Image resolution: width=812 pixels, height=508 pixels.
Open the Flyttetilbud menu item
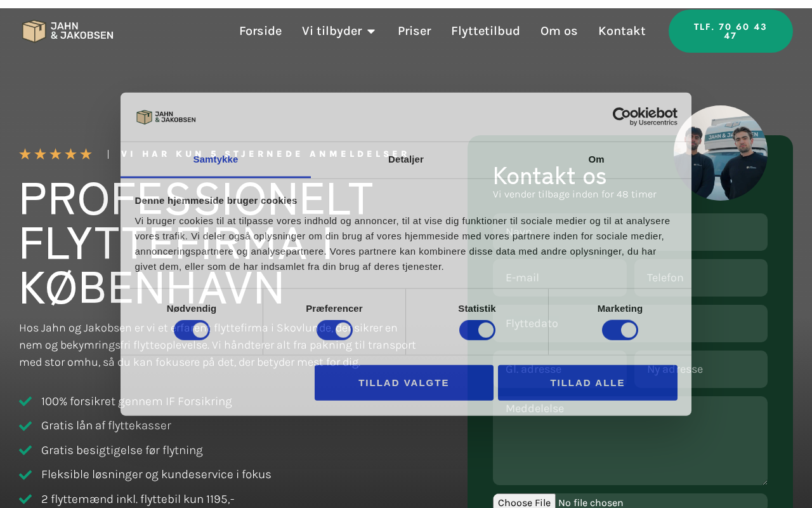point(485,31)
